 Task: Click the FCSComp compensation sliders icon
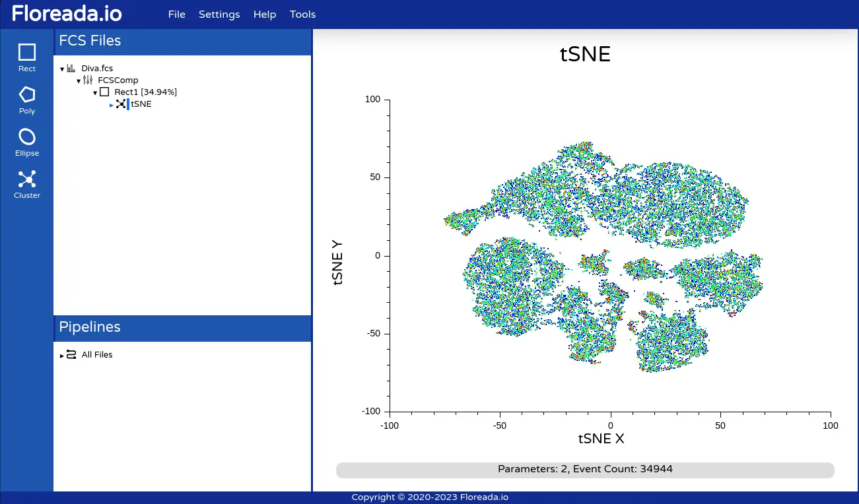[88, 80]
